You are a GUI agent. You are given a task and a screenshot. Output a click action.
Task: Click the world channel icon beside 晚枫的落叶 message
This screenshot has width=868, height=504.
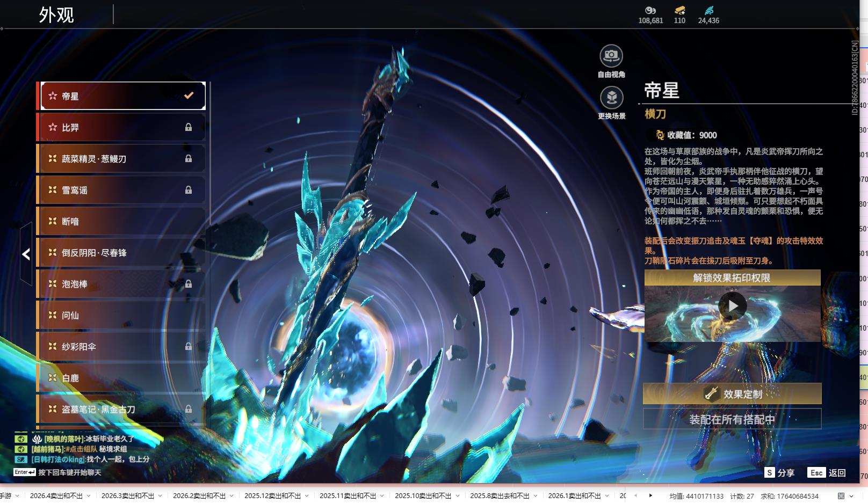20,439
